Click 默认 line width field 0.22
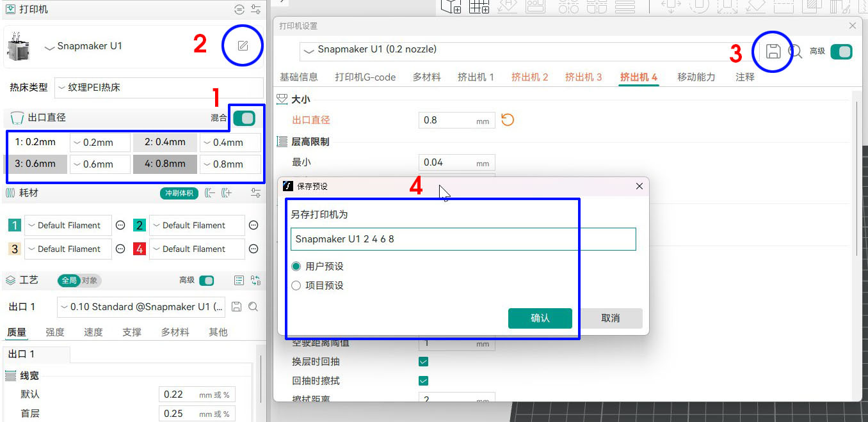The image size is (868, 422). 197,395
